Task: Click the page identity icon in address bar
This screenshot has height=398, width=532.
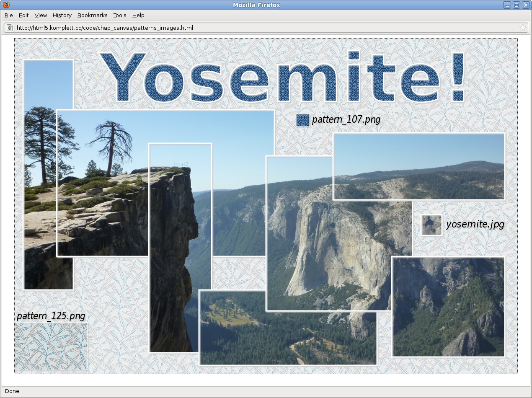Action: (x=10, y=28)
